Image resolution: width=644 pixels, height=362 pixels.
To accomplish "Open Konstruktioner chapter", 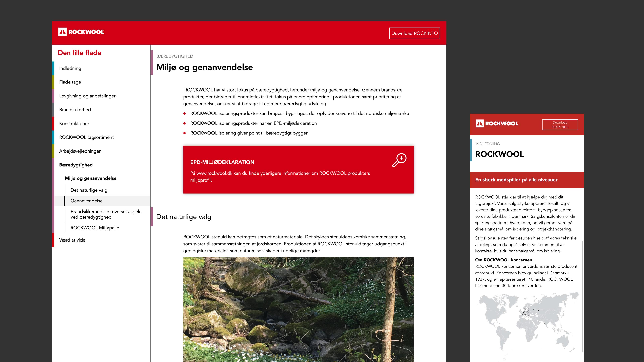I will click(x=74, y=123).
